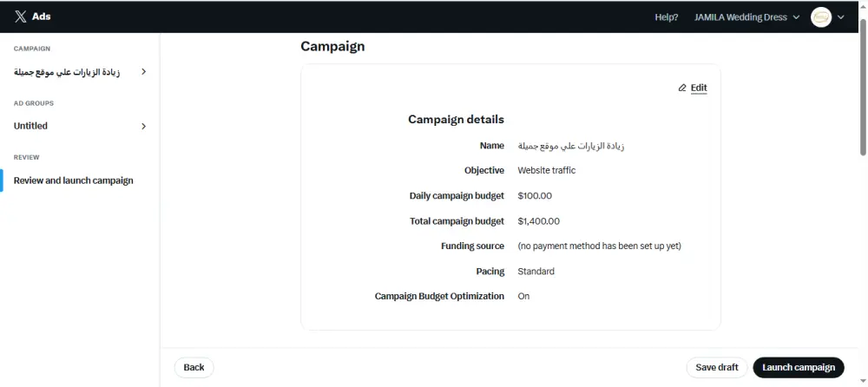Screen dimensions: 868x387
Task: Click the Help? link
Action: point(667,17)
